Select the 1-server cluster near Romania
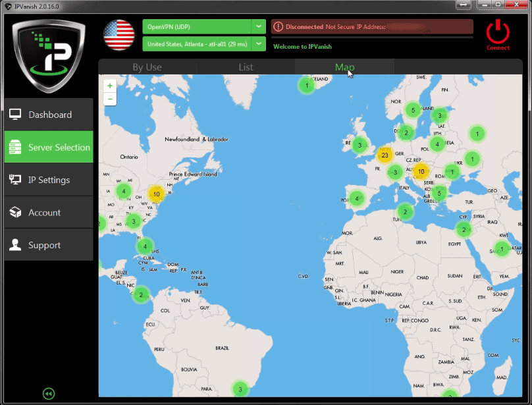The image size is (532, 405). pos(452,172)
